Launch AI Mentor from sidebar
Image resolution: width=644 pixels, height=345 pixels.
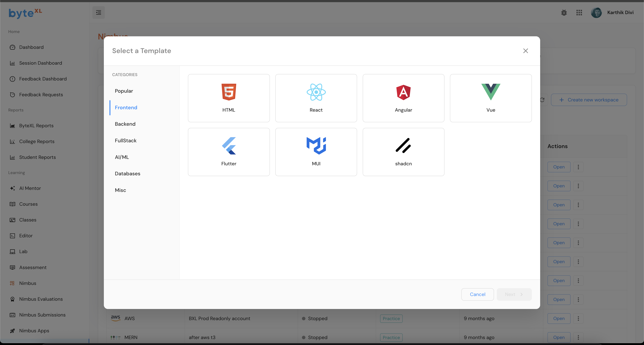tap(30, 188)
